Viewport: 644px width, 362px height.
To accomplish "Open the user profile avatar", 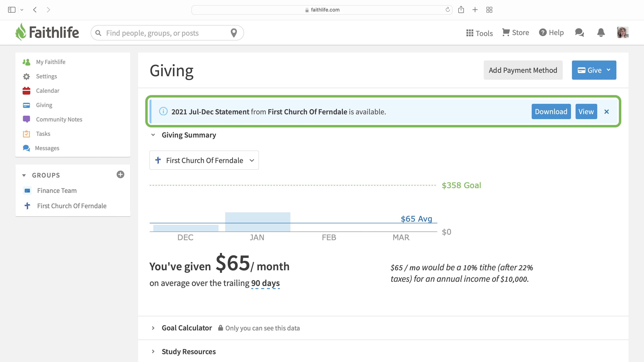I will 623,33.
